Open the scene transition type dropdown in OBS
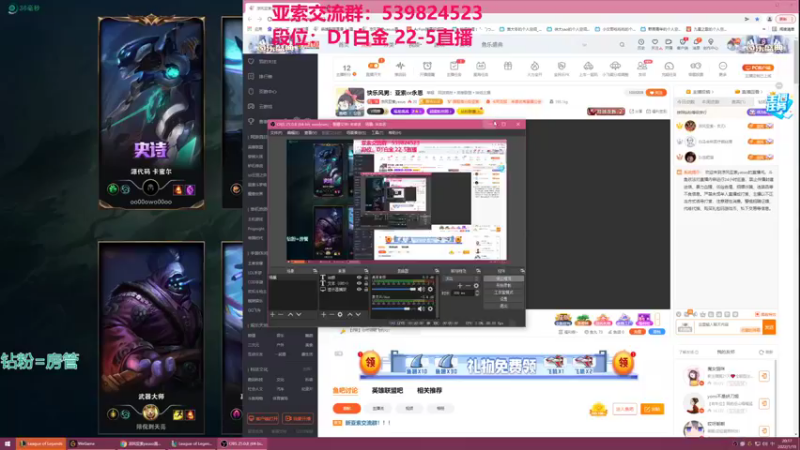Viewport: 800px width, 450px height. [x=462, y=279]
